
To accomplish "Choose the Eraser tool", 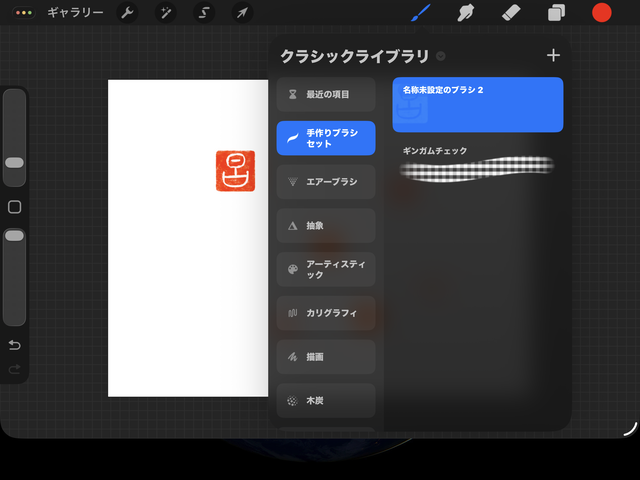I will pyautogui.click(x=511, y=13).
